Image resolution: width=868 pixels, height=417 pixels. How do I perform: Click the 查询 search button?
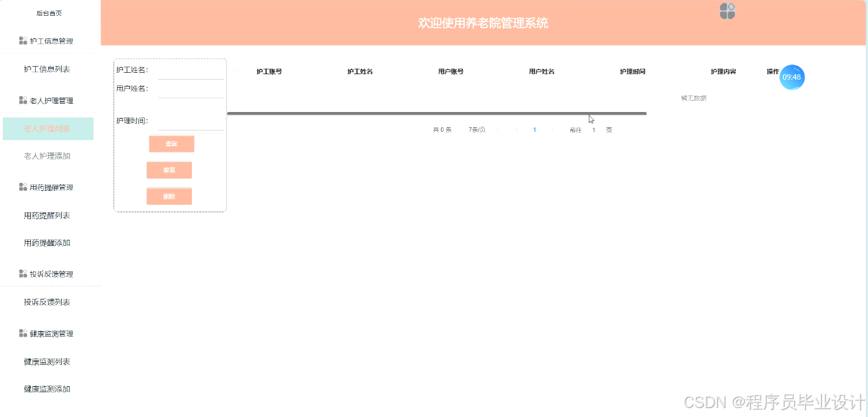point(171,144)
